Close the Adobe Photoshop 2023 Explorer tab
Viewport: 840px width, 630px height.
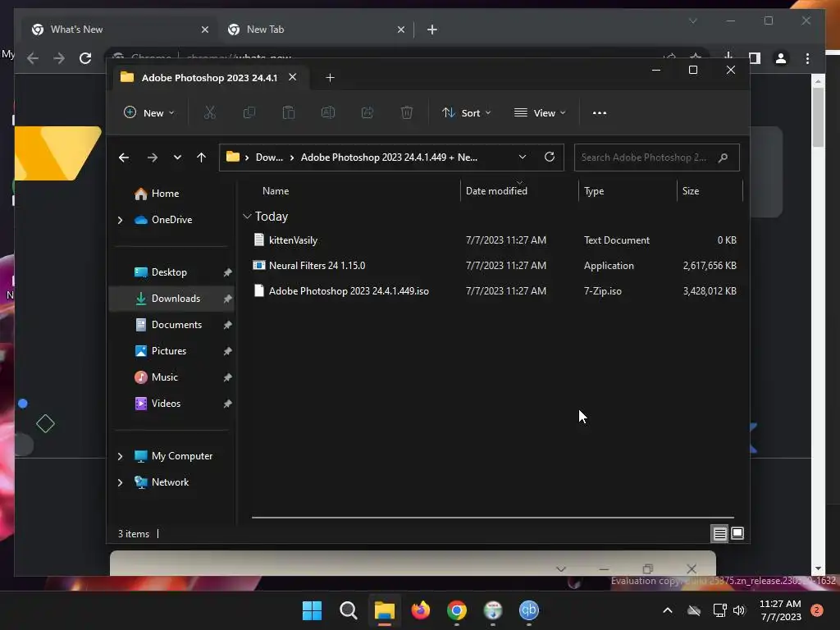click(x=293, y=77)
